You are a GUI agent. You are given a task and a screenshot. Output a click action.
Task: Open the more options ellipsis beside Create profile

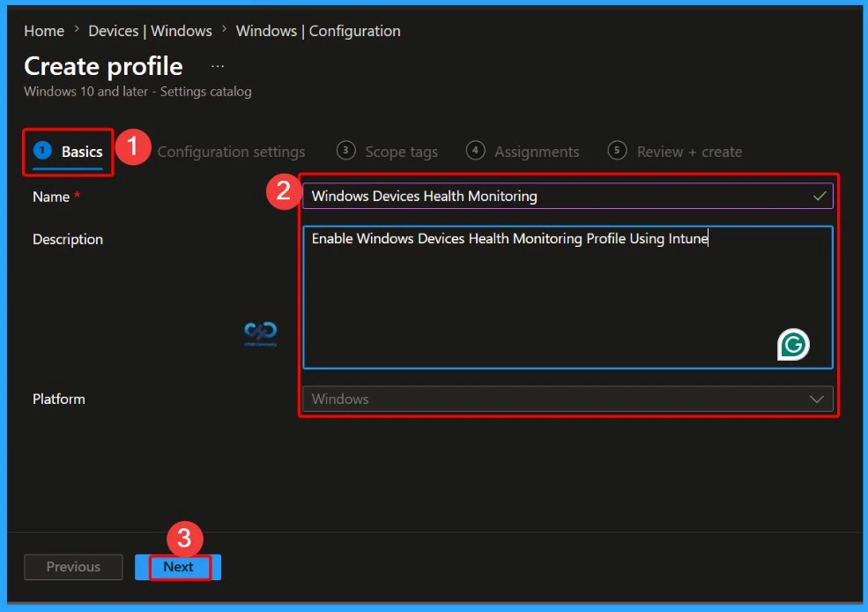click(218, 66)
